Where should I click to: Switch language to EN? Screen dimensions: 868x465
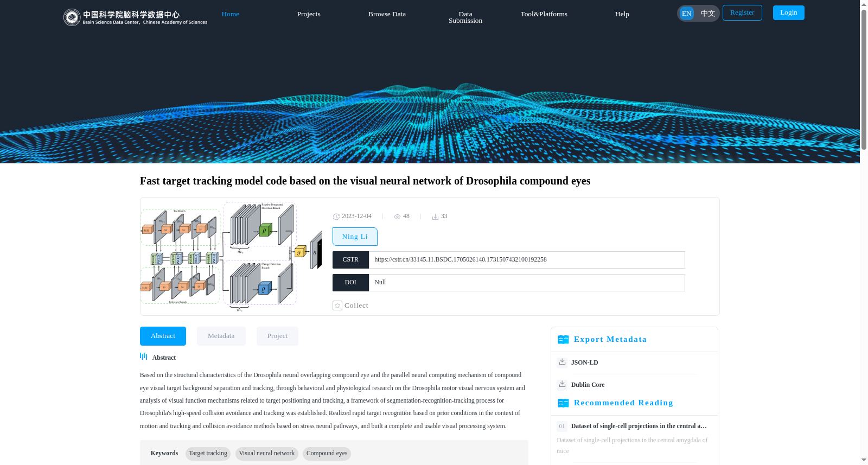pyautogui.click(x=687, y=14)
